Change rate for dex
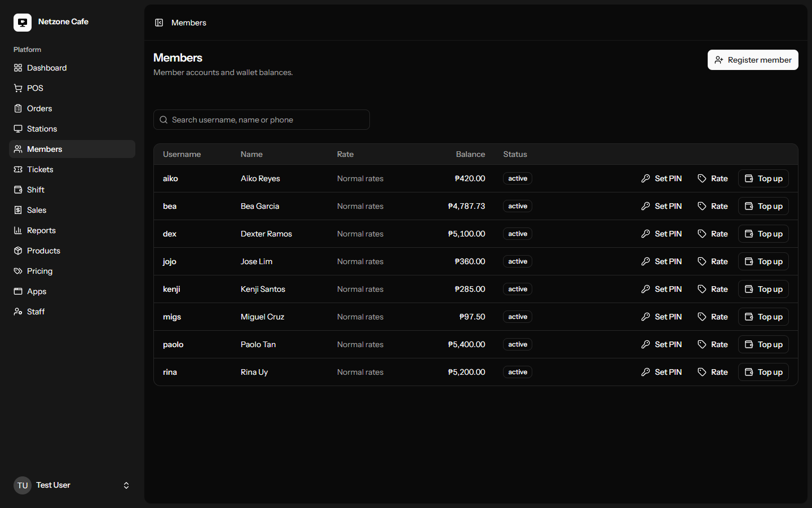812x508 pixels. pos(713,234)
